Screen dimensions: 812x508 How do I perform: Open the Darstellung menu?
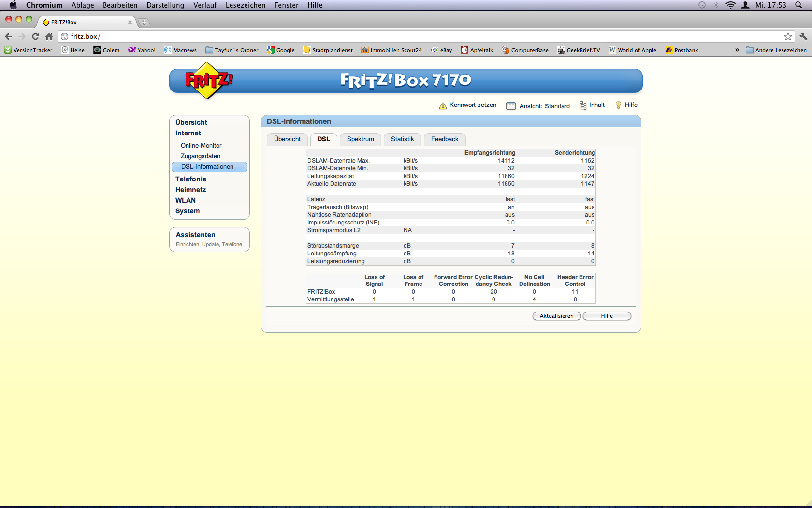tap(165, 5)
